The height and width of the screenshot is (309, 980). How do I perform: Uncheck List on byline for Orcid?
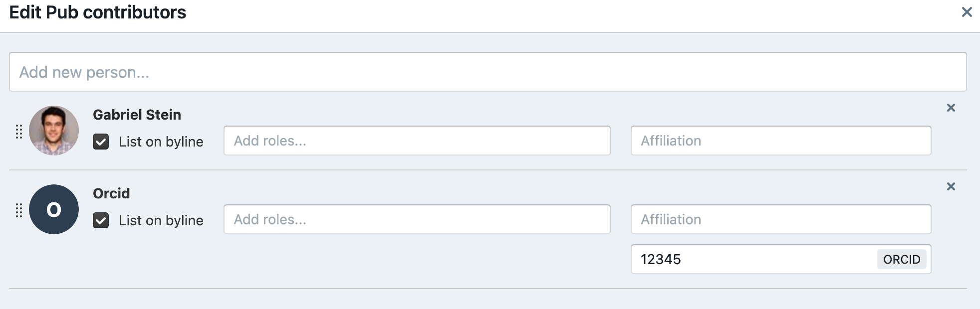tap(101, 220)
